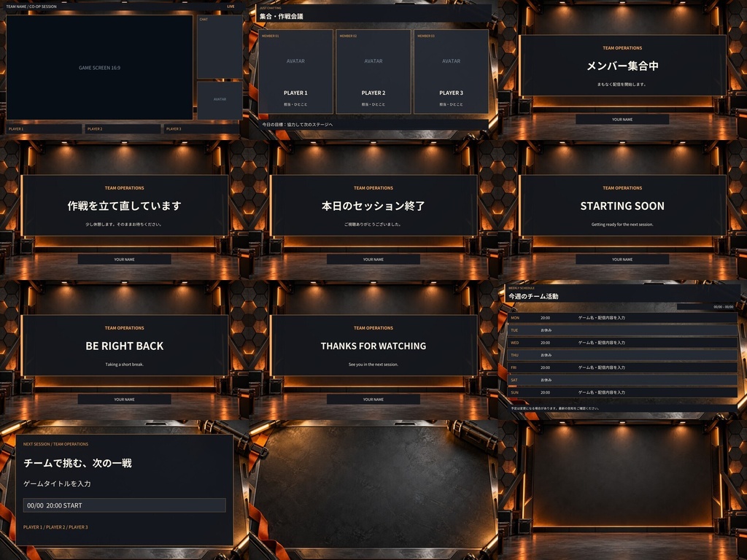747x560 pixels.
Task: Select the SAT お休み schedule row
Action: coord(622,380)
